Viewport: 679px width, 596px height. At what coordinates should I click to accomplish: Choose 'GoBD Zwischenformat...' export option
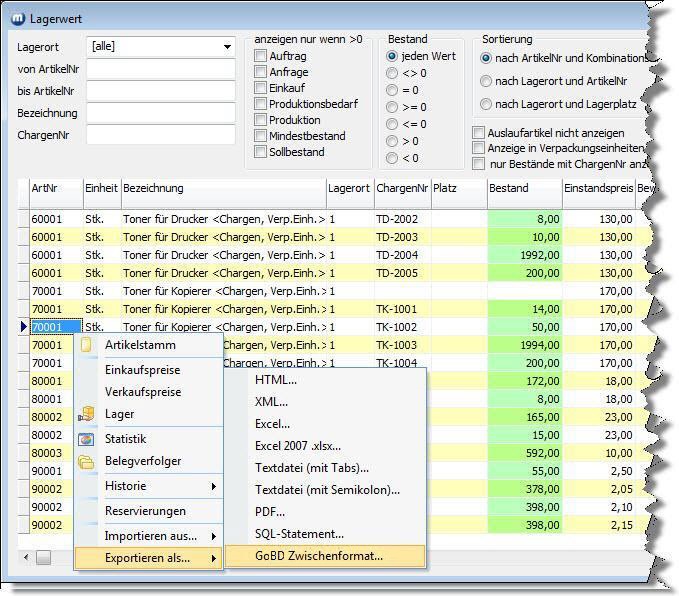point(319,556)
